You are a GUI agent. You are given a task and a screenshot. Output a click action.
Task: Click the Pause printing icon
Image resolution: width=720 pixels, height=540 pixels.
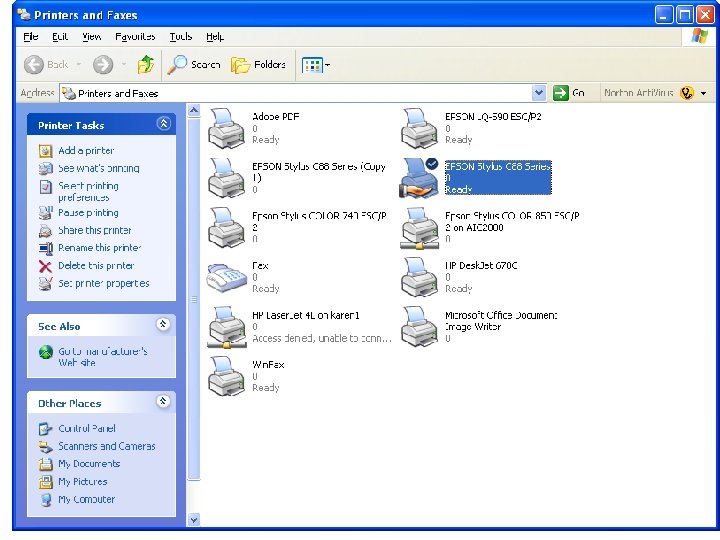45,213
